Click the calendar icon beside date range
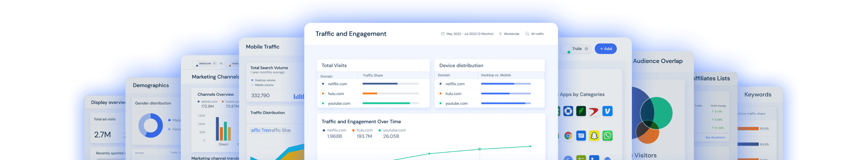Screen dimensions: 868x160 [443, 34]
